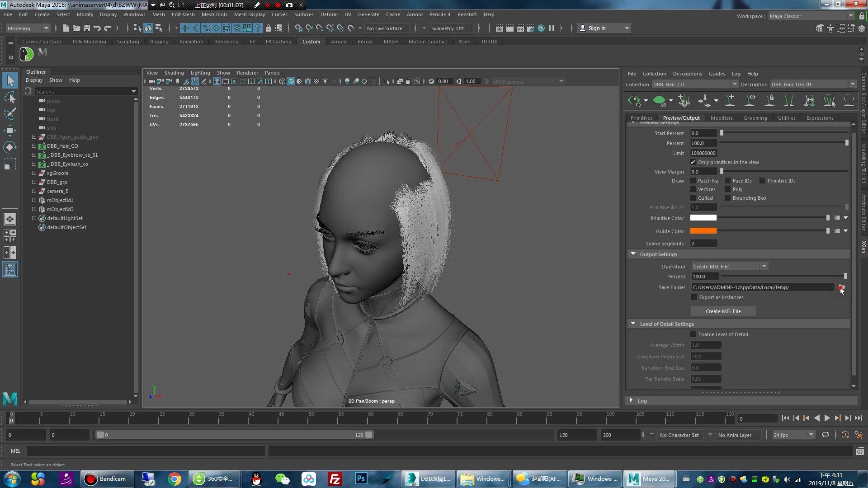Click the Rotate tool icon
Screen dimensions: 868x488
pos(9,147)
